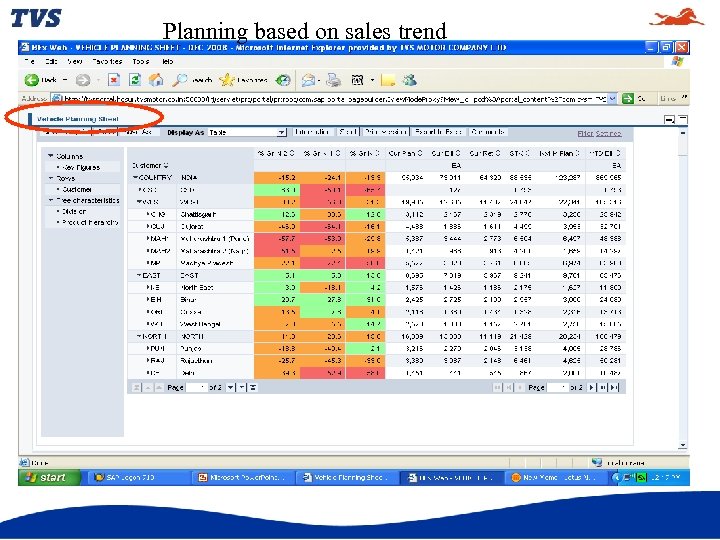Click the Bihar row label
Image resolution: width=720 pixels, height=540 pixels.
coord(188,300)
